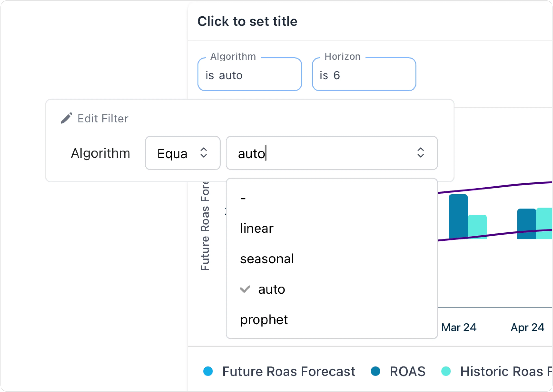Select the dash empty option

243,198
